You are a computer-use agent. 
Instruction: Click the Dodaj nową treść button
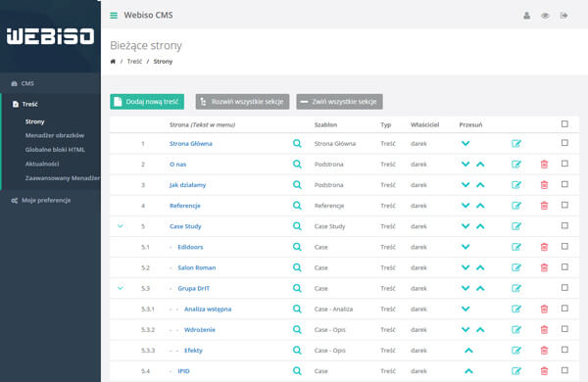[x=147, y=102]
